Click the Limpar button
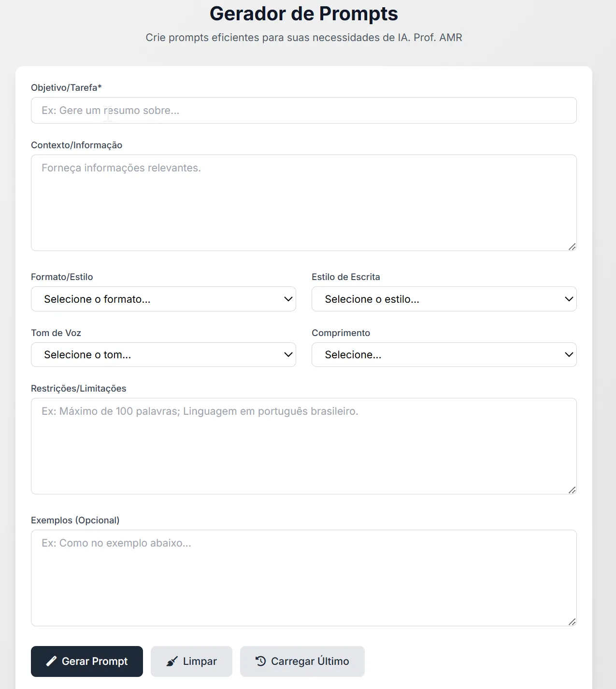Screen dimensions: 616x689 [191, 661]
